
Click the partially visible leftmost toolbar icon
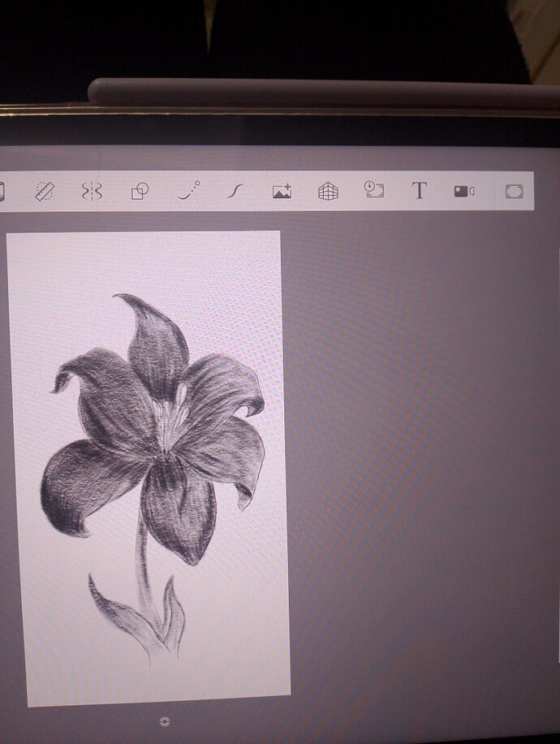tap(2, 192)
